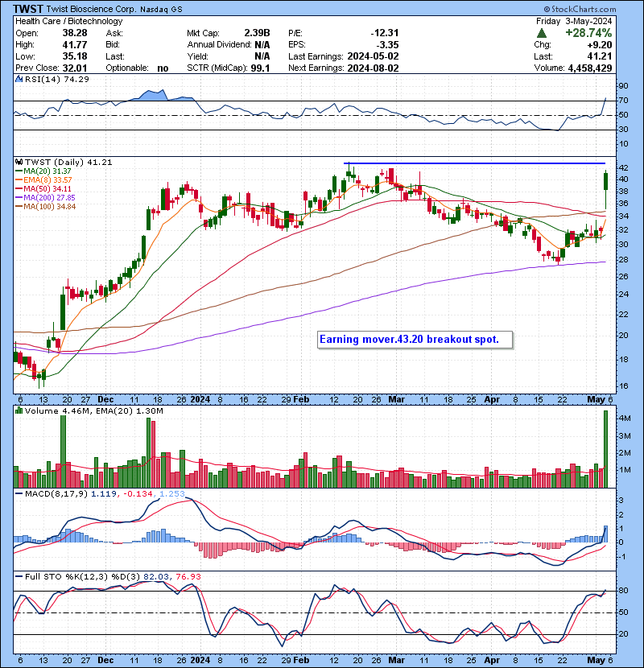Screen dimensions: 644x668
Task: Click the RSI indicator icon beside RSI(14)
Action: [x=19, y=79]
